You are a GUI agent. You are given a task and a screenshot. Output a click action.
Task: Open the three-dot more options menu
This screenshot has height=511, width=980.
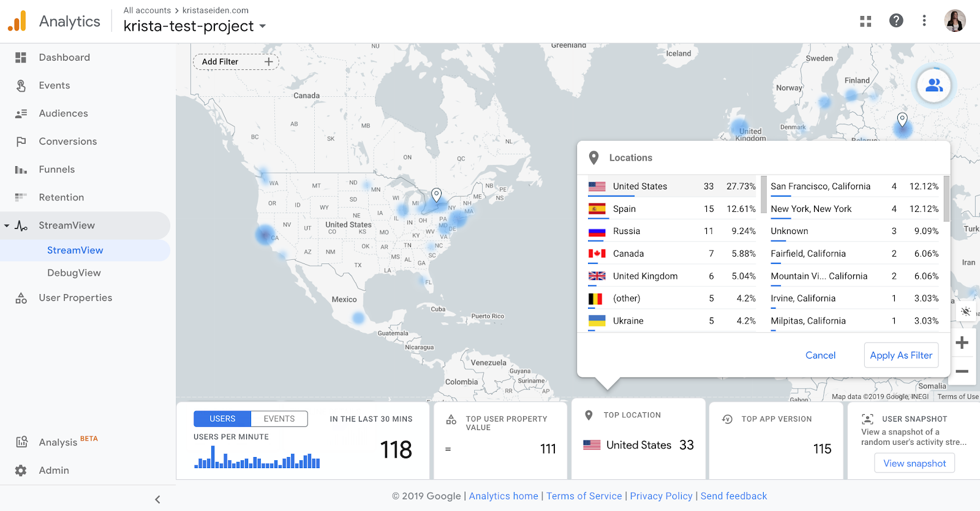coord(924,21)
